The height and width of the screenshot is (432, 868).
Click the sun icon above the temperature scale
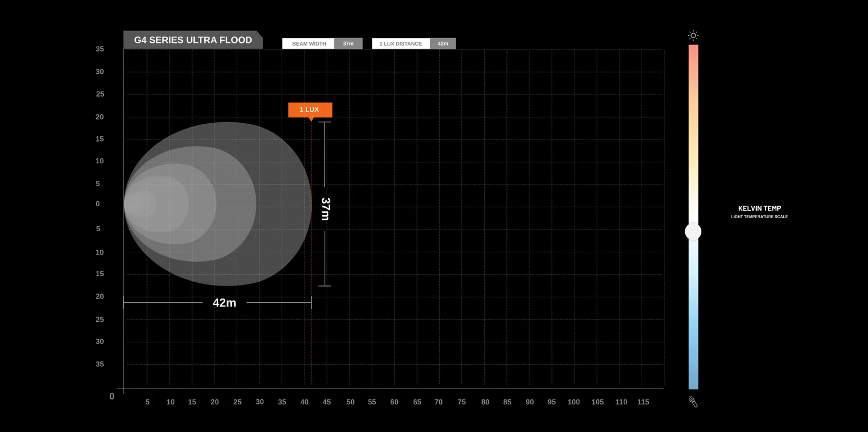(693, 36)
